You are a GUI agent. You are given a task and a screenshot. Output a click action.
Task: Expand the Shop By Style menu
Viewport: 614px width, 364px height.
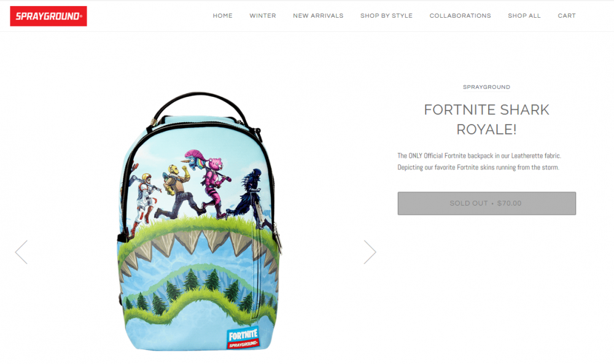pos(386,16)
